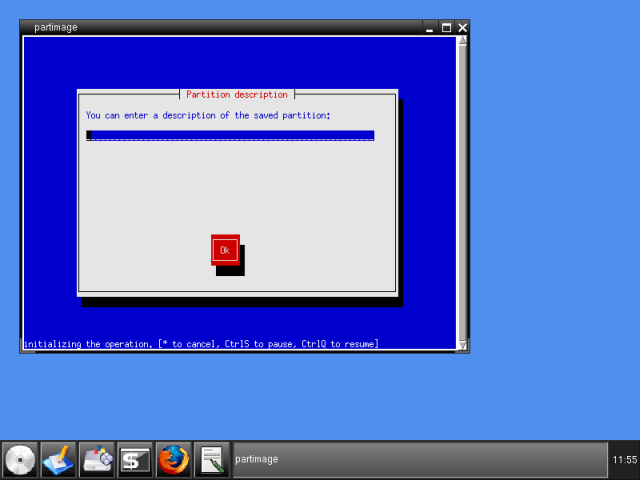Open the CD disc launcher icon
The width and height of the screenshot is (640, 480).
point(20,460)
